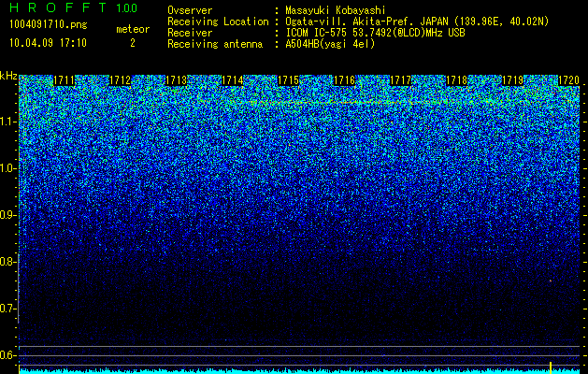Click the 1715 time marker label

[x=288, y=80]
